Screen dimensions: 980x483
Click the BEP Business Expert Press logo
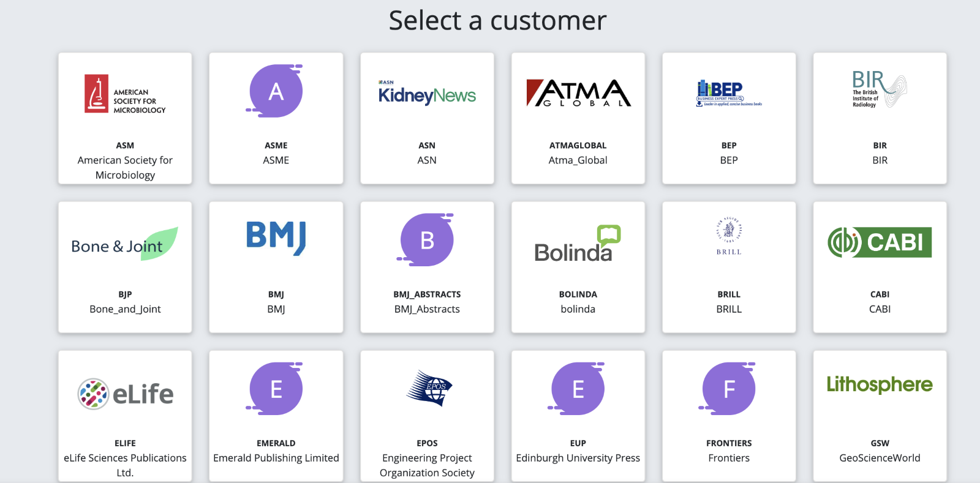point(728,93)
